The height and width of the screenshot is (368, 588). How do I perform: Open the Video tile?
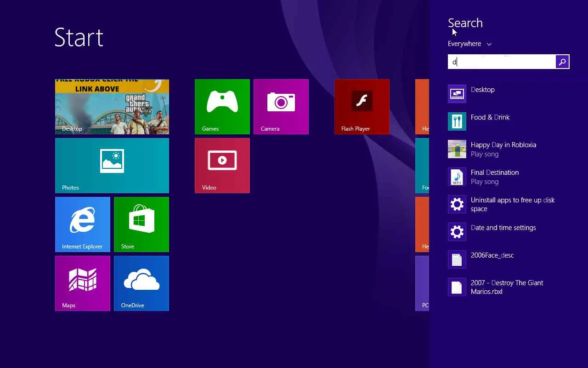222,166
